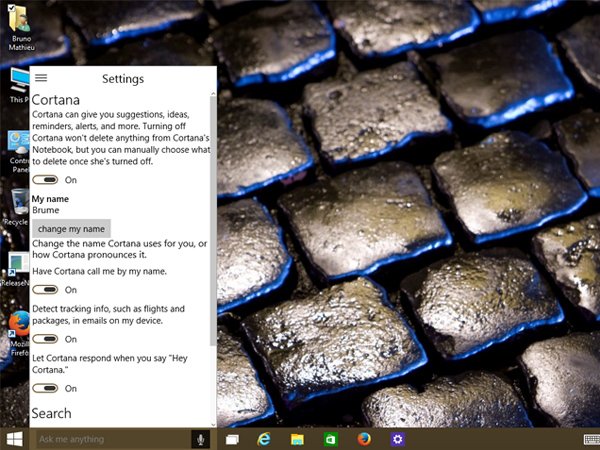This screenshot has height=450, width=600.
Task: Click the Search section heading
Action: click(51, 413)
